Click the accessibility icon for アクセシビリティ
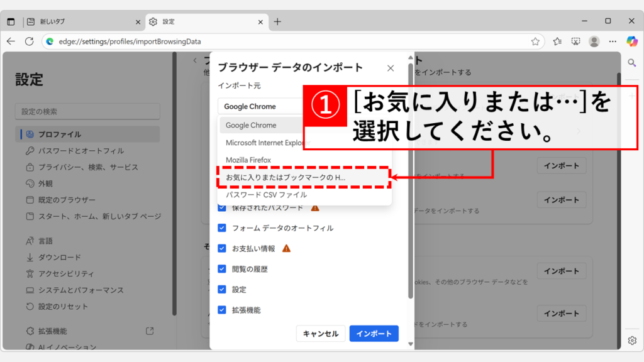 (x=30, y=274)
